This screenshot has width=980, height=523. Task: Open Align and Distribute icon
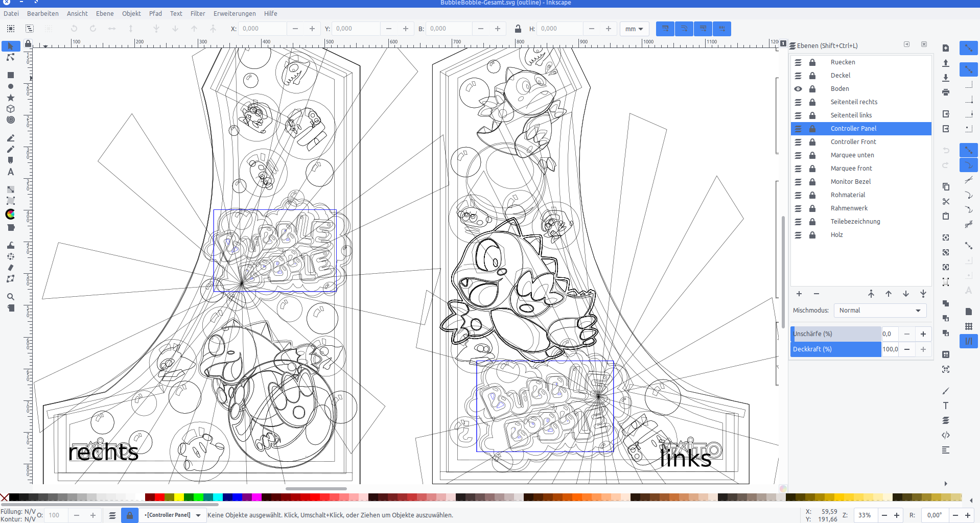point(946,450)
